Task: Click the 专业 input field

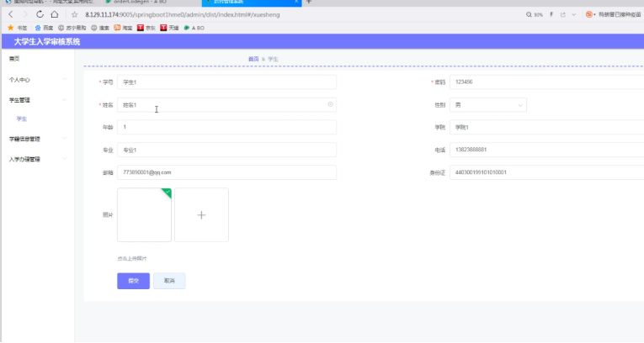Action: pos(226,150)
